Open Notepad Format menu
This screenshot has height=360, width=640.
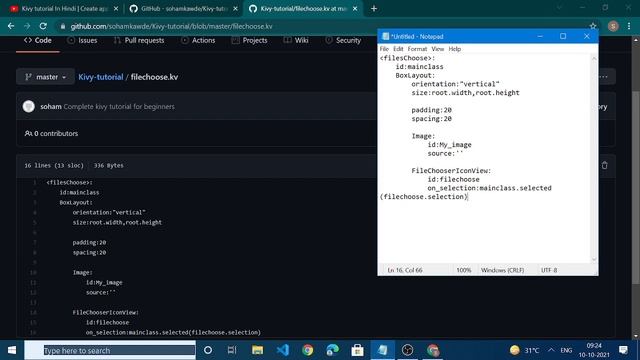coord(417,49)
